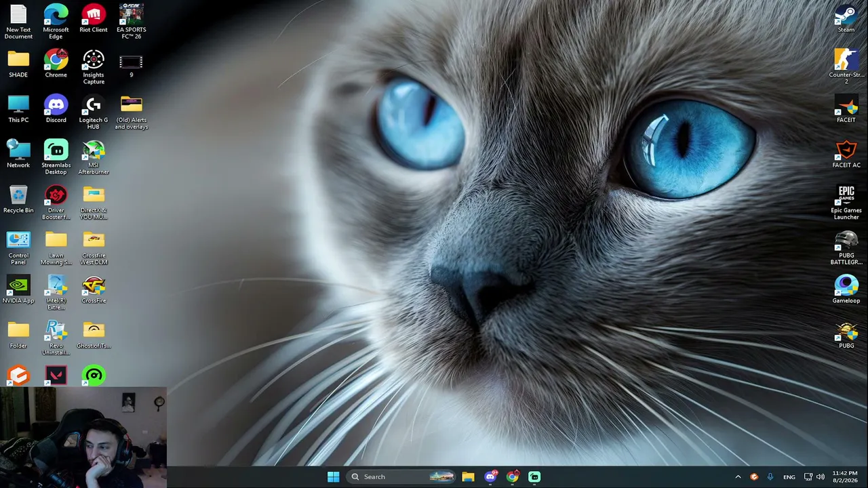Open File Explorer from the taskbar

(x=468, y=476)
